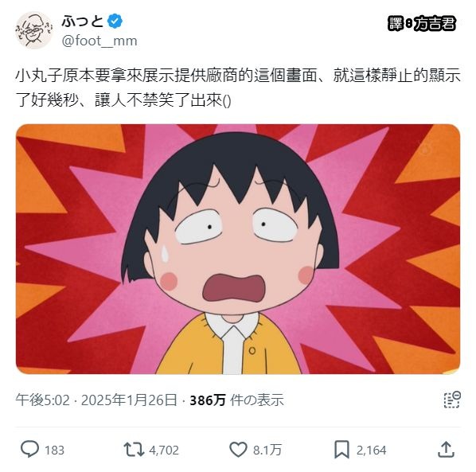This screenshot has width=476, height=472.
Task: Click the ふっと display name
Action: [83, 21]
